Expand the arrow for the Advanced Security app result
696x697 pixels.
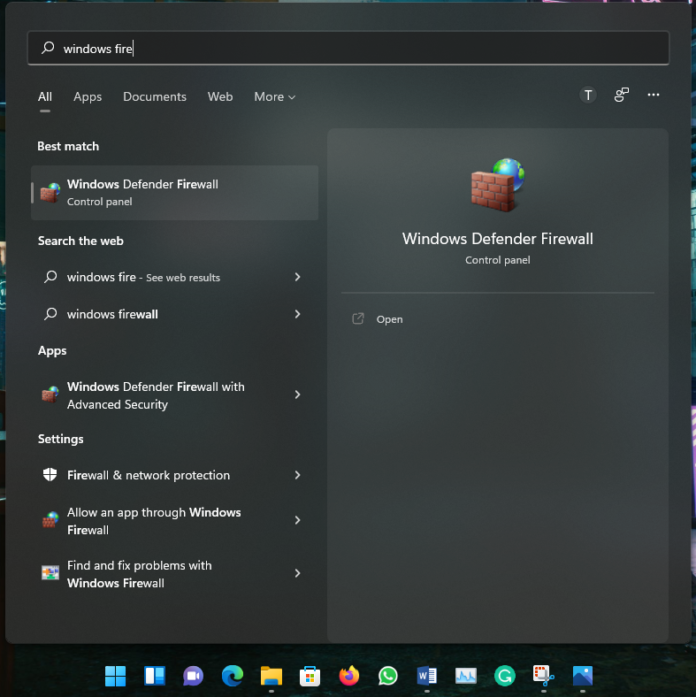pos(297,395)
